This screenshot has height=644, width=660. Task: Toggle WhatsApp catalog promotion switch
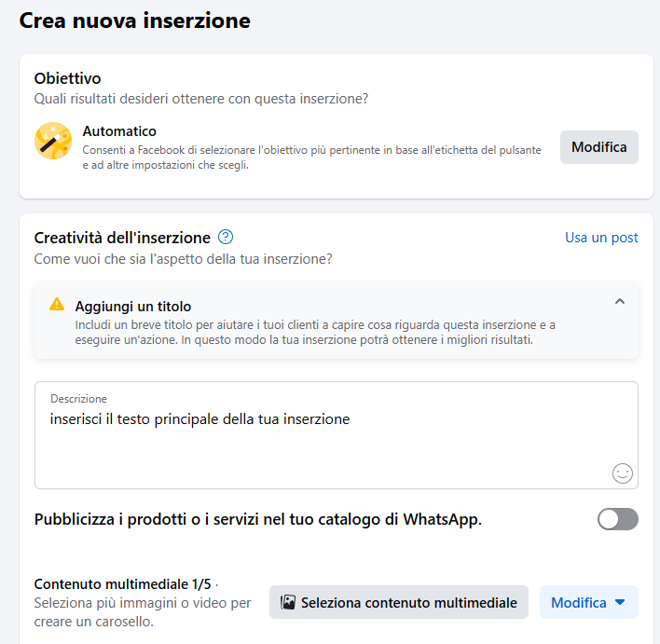pyautogui.click(x=618, y=519)
